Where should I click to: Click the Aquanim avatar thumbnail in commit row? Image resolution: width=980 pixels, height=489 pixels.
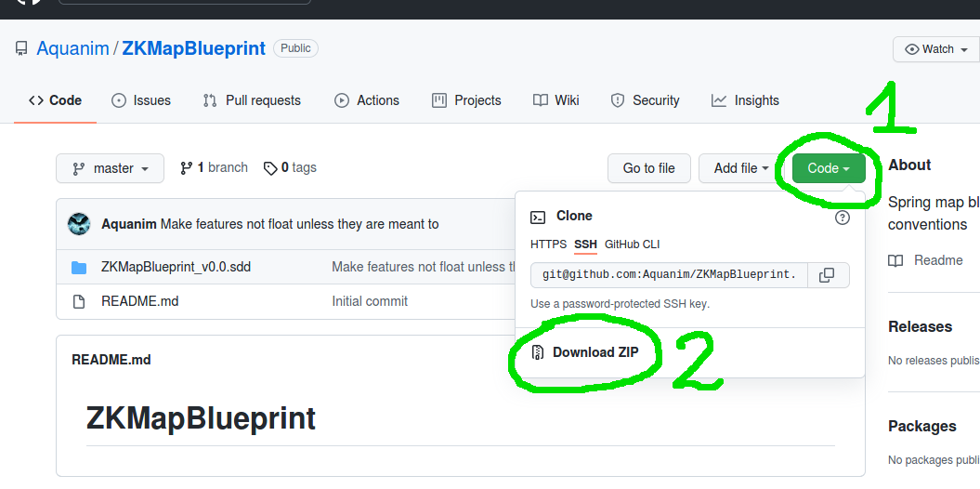[79, 224]
